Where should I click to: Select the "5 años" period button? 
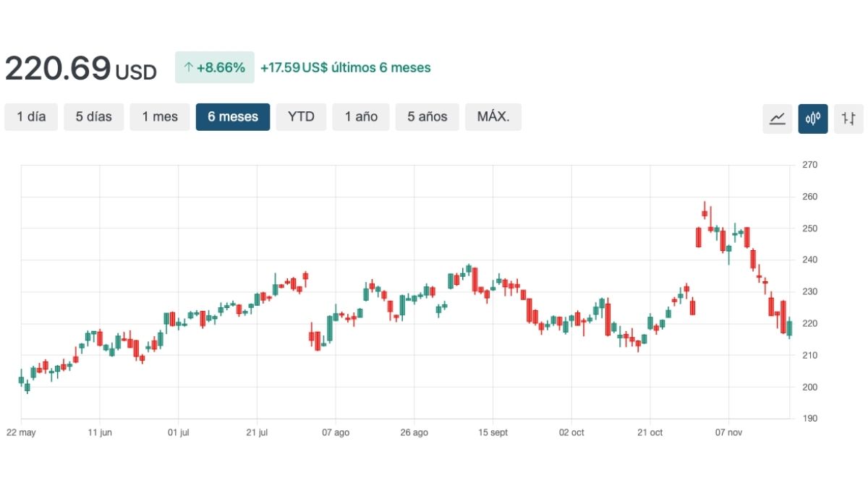tap(427, 116)
